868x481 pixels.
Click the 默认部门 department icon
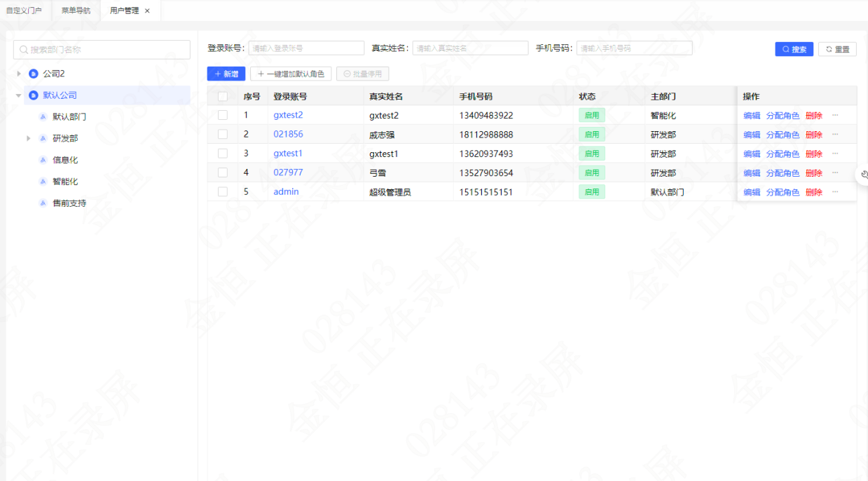(43, 117)
